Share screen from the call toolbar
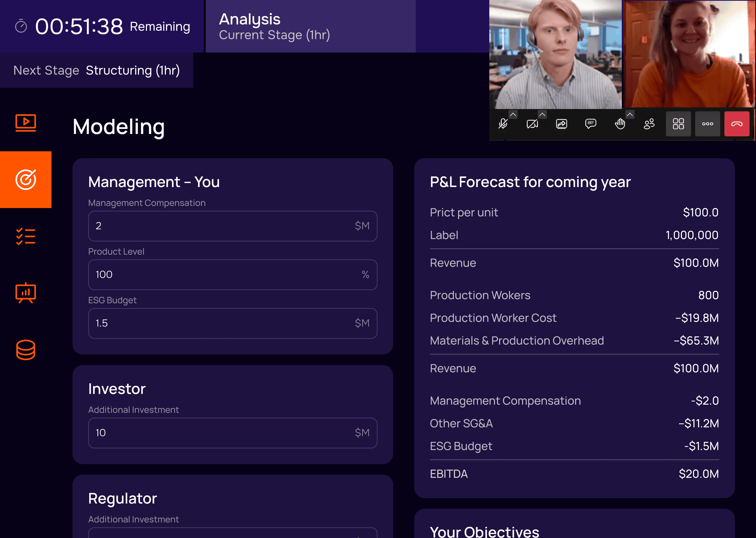Viewport: 756px width, 538px height. 562,124
